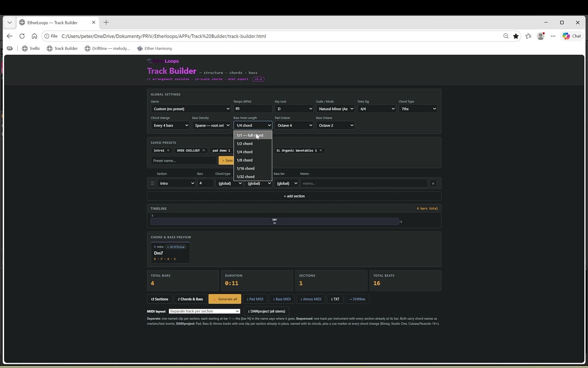Click the Preset name input field
This screenshot has width=588, height=368.
point(184,160)
